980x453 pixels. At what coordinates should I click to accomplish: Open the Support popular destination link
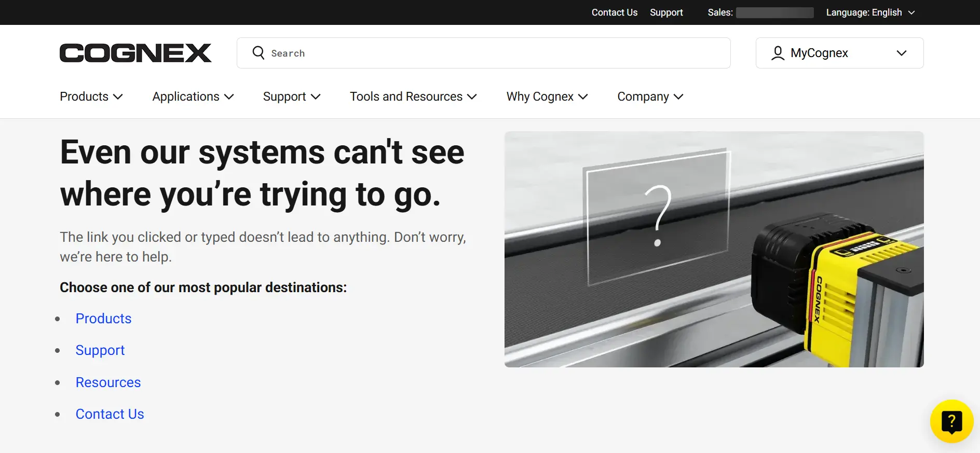pos(100,350)
